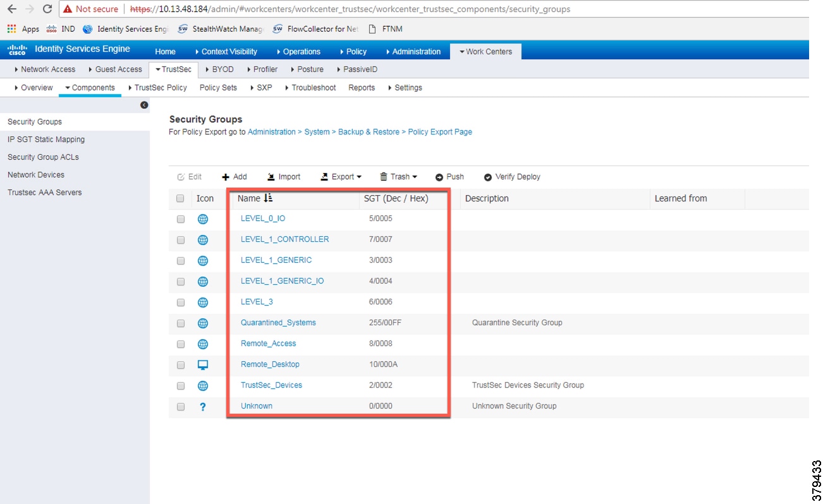Open the Quarantined_Systems group link
This screenshot has height=504, width=823.
278,323
